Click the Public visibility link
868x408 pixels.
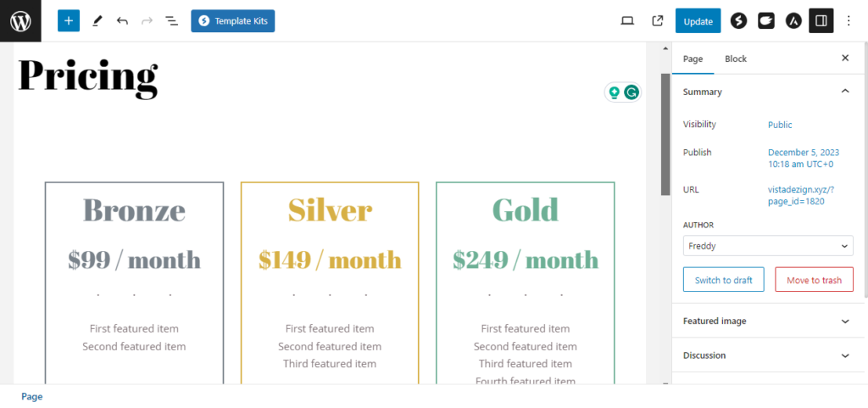pos(780,125)
